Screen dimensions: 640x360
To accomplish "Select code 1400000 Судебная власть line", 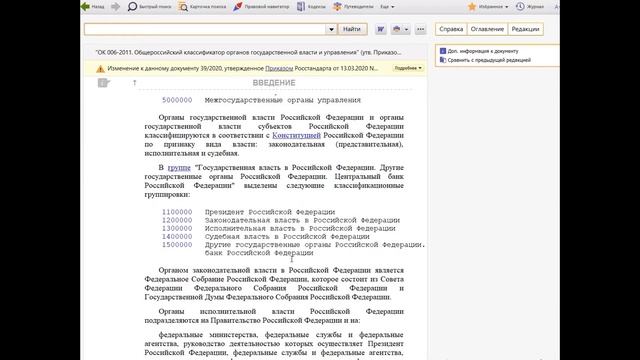I will pos(265,236).
